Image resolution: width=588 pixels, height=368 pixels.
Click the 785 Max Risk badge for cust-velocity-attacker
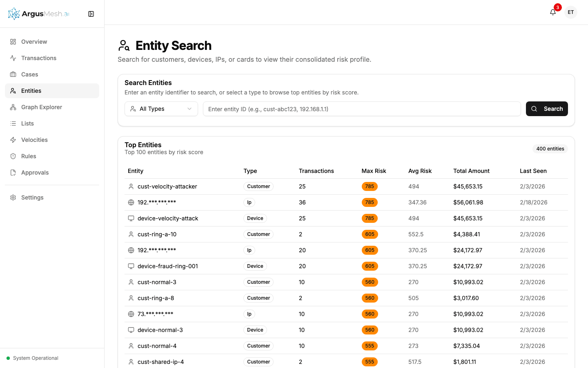(x=370, y=186)
